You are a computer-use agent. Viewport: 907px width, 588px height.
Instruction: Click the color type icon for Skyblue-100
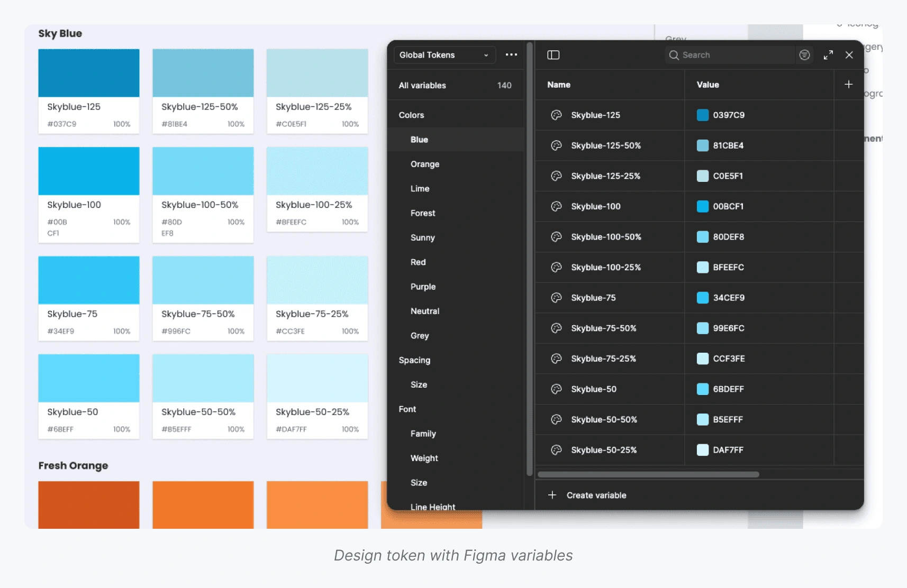[x=556, y=207]
